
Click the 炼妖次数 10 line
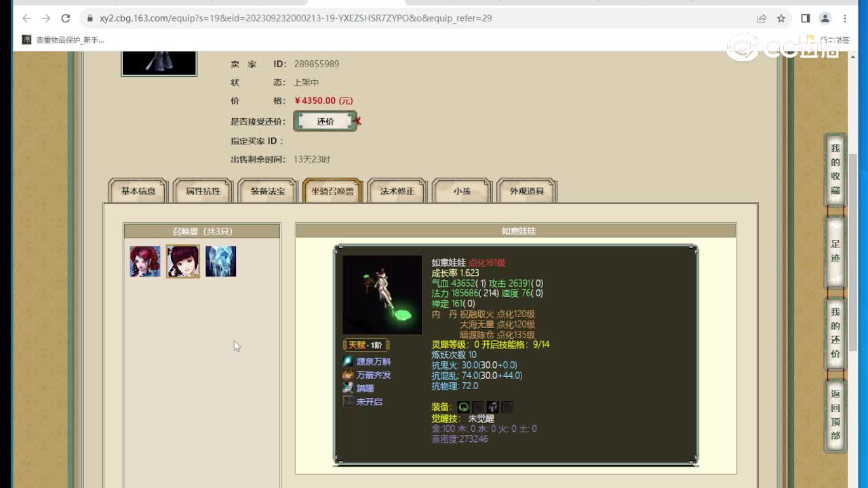tap(454, 354)
